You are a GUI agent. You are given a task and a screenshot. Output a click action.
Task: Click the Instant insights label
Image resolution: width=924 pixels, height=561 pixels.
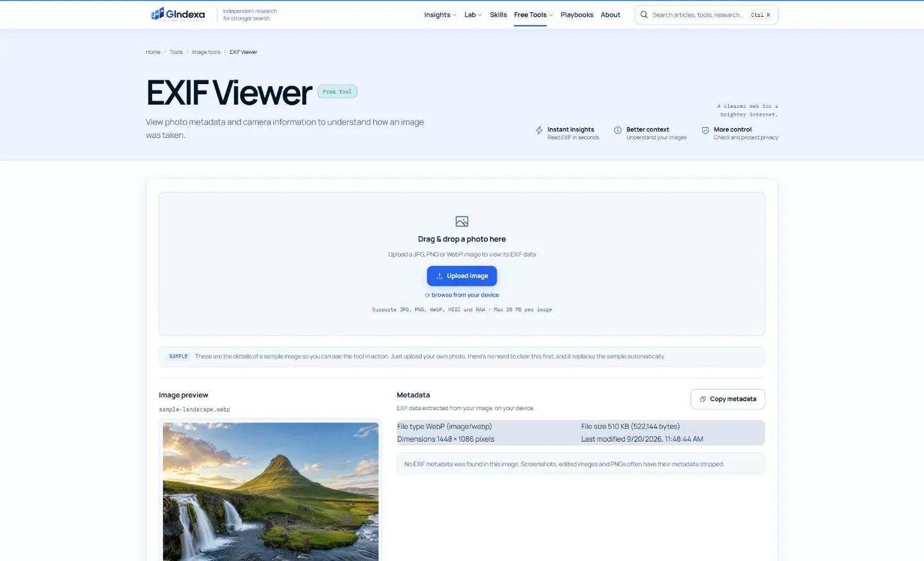click(x=570, y=130)
